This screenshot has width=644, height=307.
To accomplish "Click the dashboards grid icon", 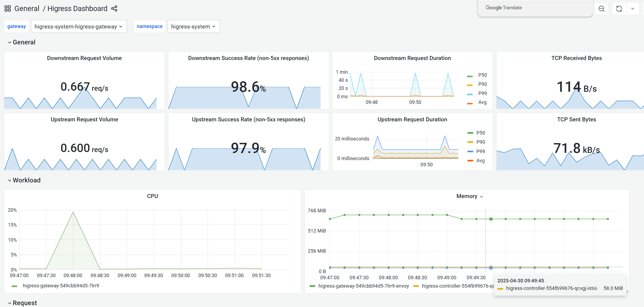I will tap(8, 9).
